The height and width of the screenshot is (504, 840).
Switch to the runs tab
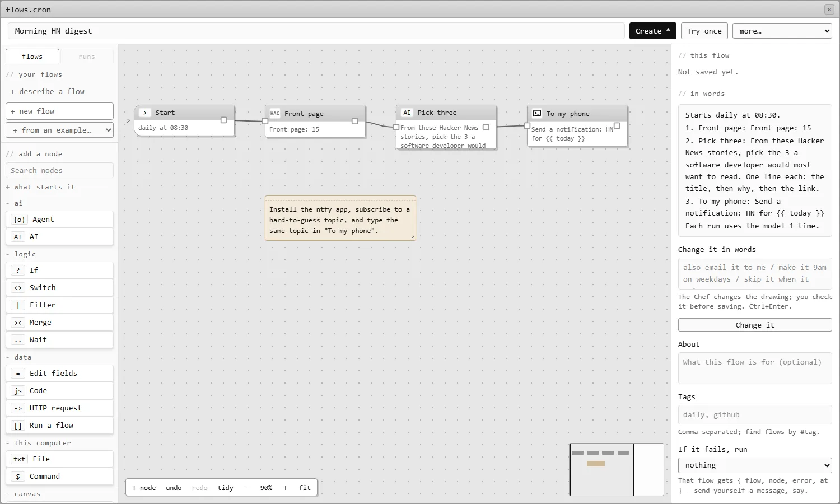(87, 57)
